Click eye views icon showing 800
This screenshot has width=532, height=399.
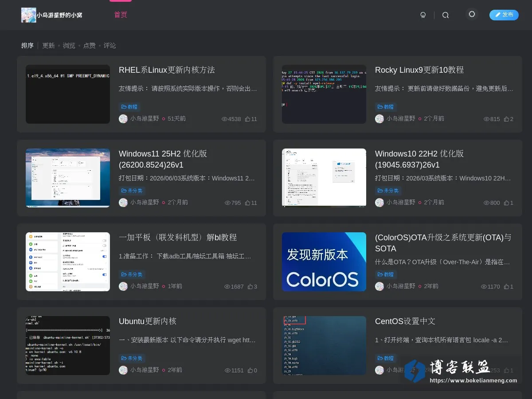coord(486,203)
